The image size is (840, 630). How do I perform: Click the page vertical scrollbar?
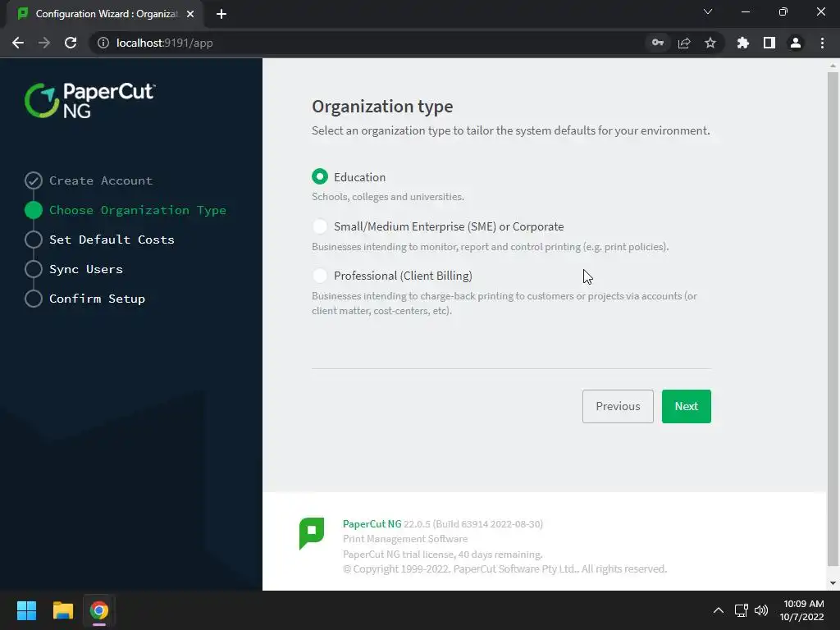tap(833, 318)
